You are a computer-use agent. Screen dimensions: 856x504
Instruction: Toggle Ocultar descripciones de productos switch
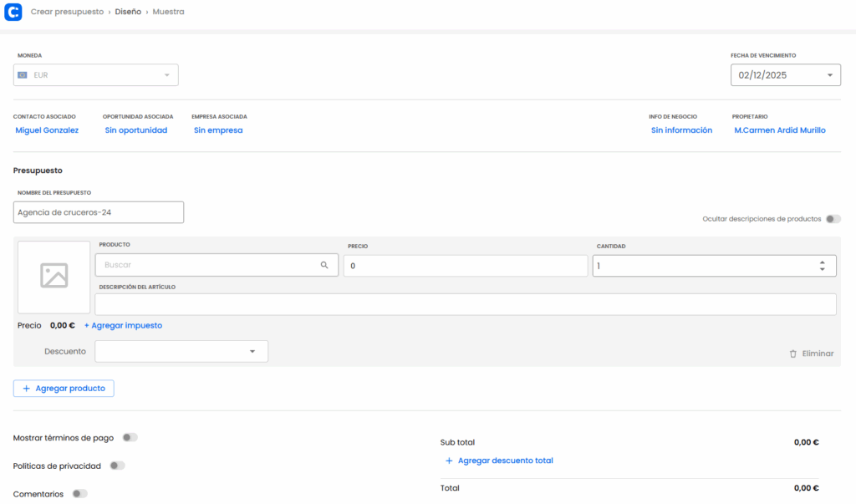point(833,219)
